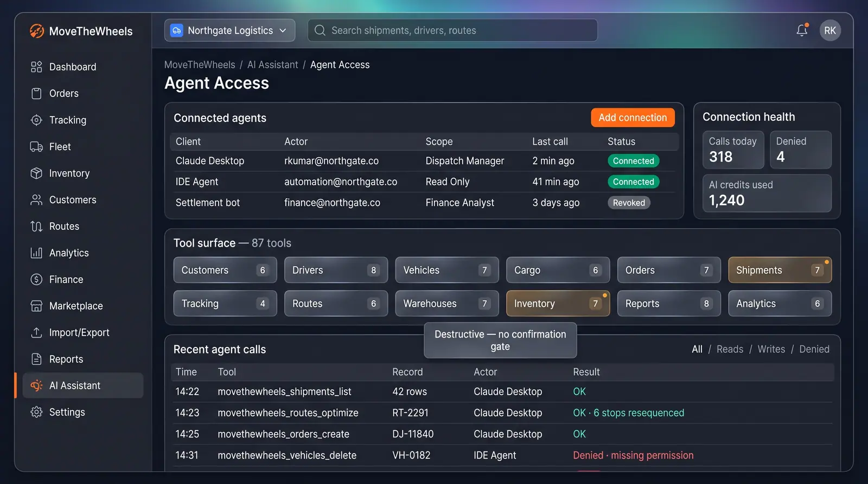Open the Shipments tool group
This screenshot has height=484, width=868.
click(x=780, y=270)
